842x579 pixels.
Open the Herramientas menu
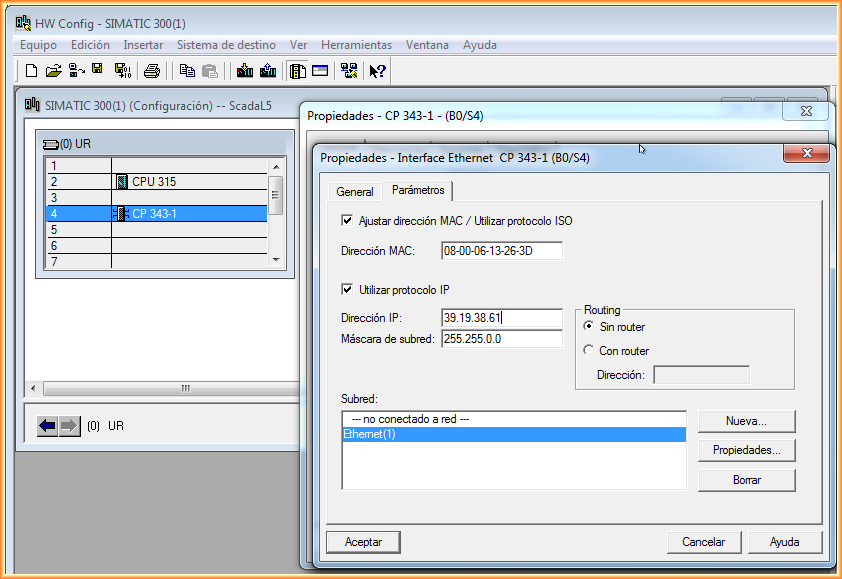click(x=356, y=45)
